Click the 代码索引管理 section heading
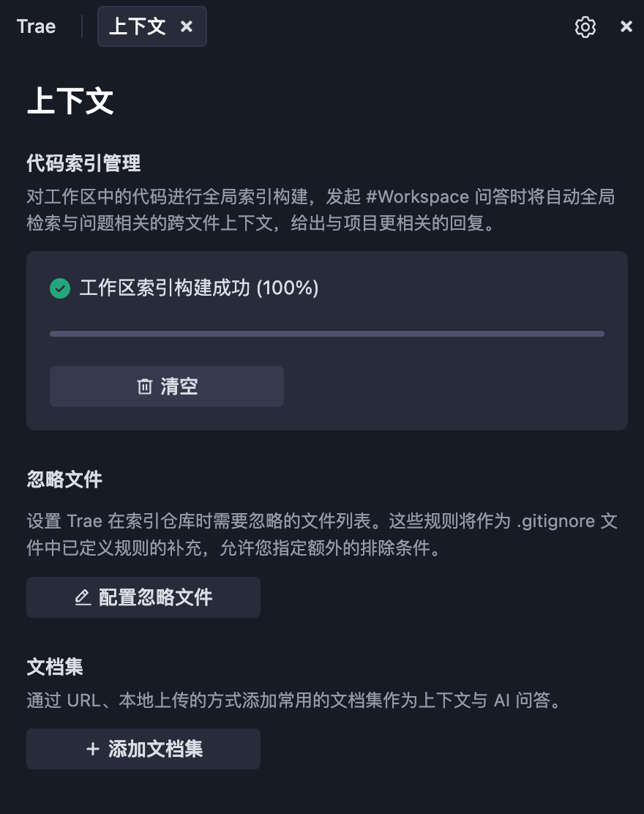The height and width of the screenshot is (814, 644). coord(83,163)
